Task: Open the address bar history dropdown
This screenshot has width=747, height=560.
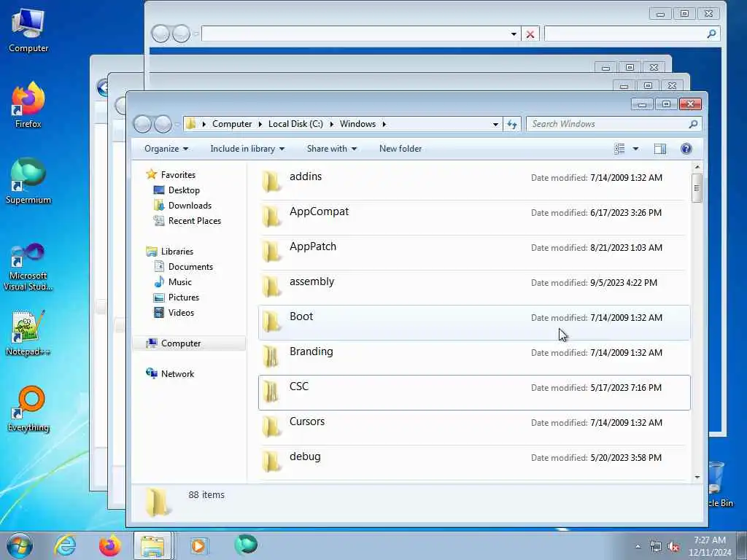Action: point(495,124)
